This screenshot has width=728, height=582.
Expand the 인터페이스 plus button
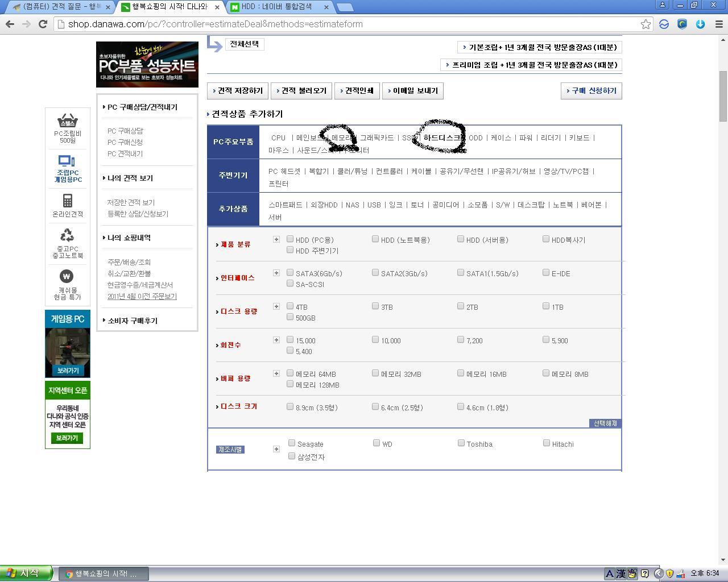276,273
